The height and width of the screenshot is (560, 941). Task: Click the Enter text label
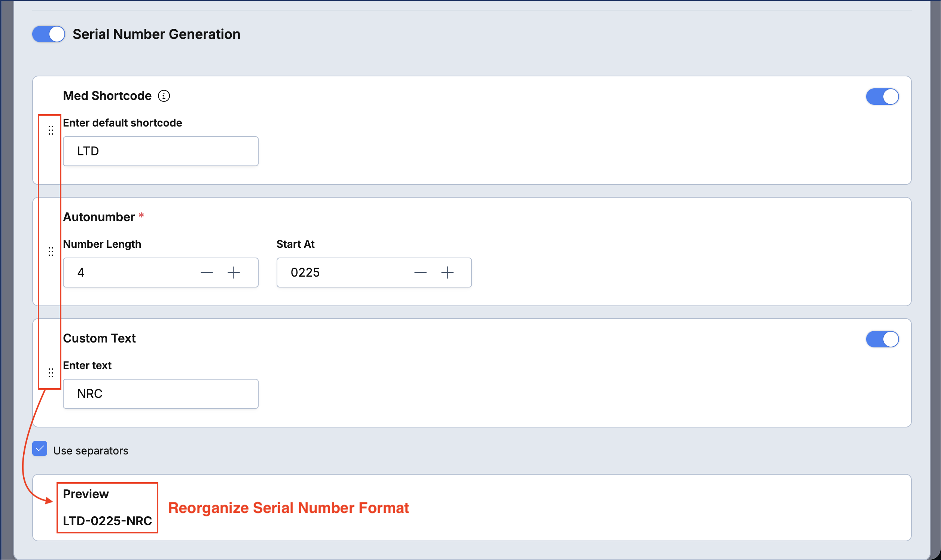coord(87,365)
